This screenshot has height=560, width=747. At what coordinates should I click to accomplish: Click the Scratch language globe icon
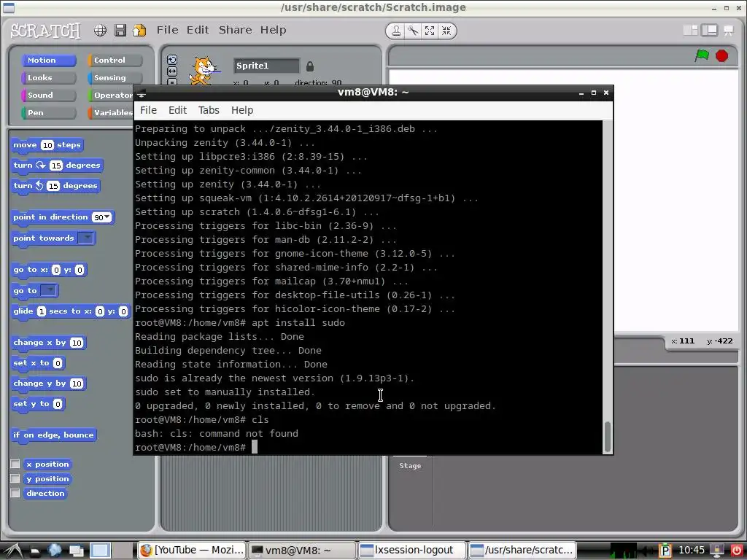tap(100, 31)
